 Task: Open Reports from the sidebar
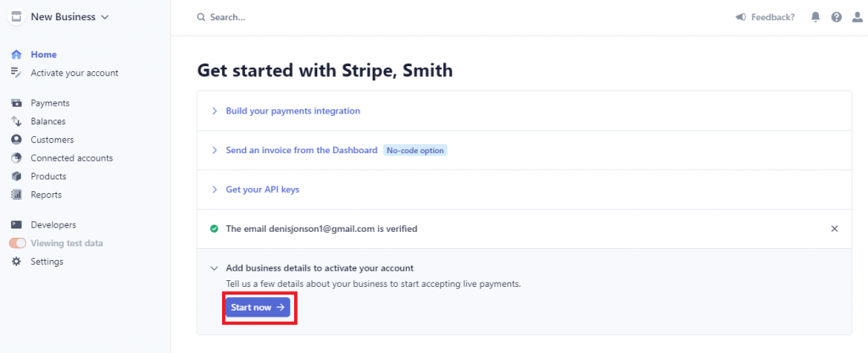(x=46, y=195)
